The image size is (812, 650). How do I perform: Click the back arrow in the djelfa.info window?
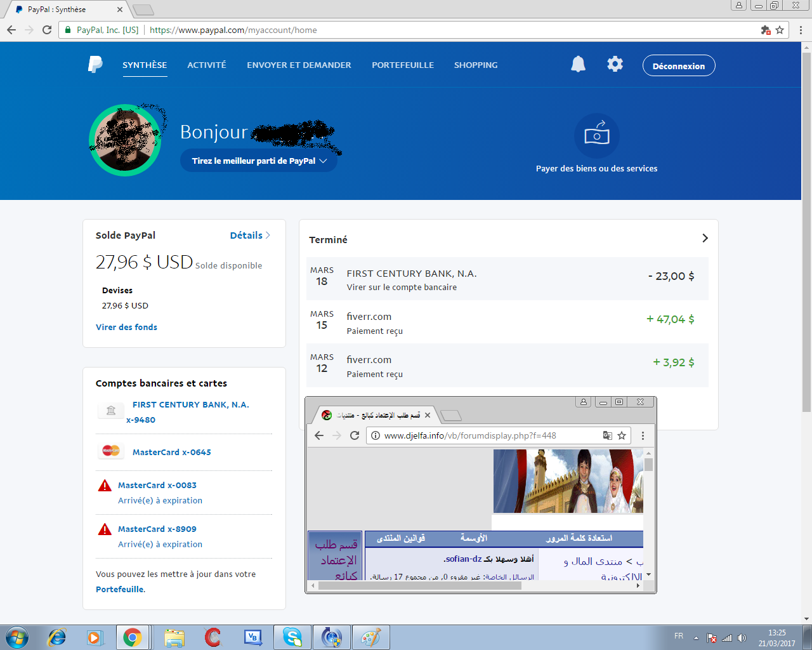tap(319, 435)
